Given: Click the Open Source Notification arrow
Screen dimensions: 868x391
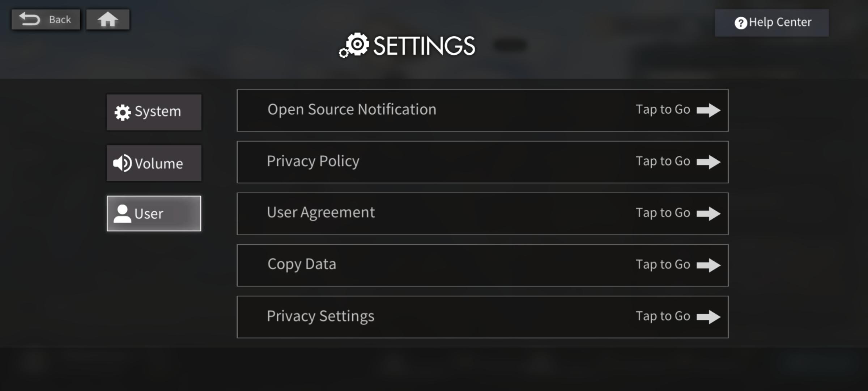Looking at the screenshot, I should coord(708,110).
